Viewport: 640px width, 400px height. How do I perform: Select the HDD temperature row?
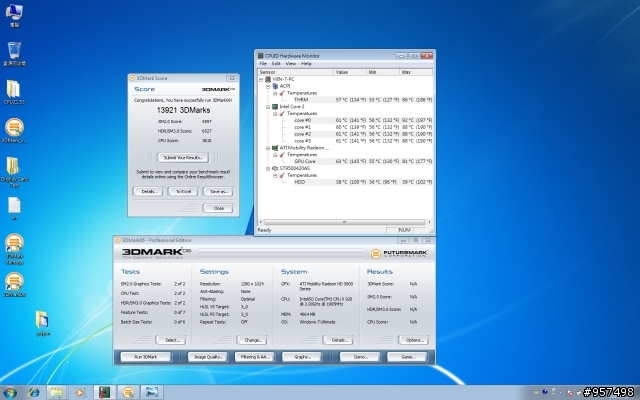362,182
